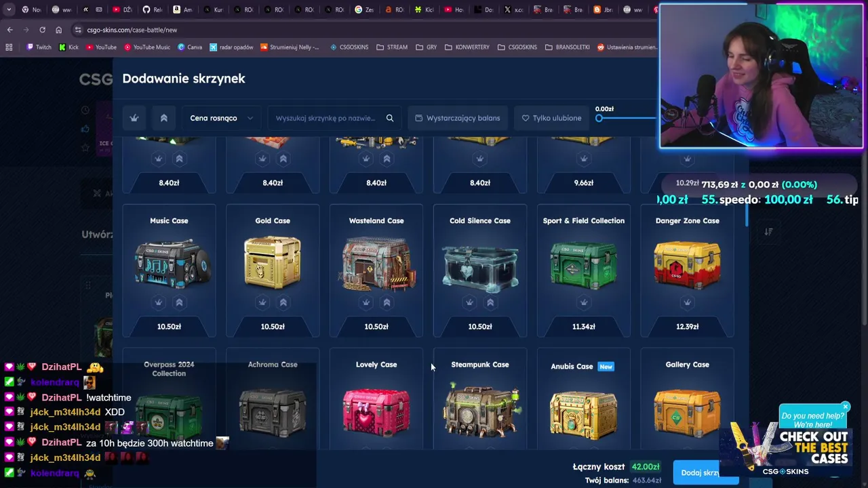Expand the GRY bookmark folder
The image size is (868, 488).
coord(426,47)
